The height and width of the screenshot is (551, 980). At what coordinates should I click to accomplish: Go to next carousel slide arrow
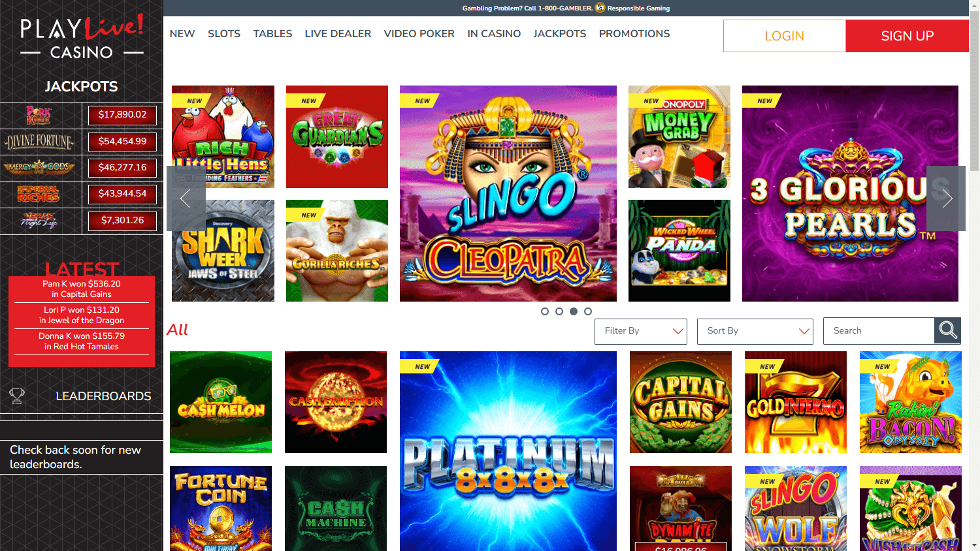[x=946, y=198]
